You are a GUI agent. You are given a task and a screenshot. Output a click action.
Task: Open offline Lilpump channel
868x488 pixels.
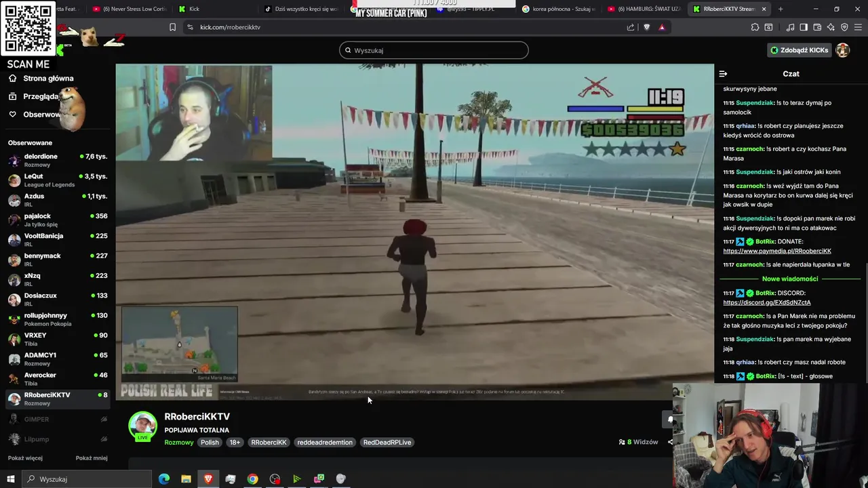58,439
